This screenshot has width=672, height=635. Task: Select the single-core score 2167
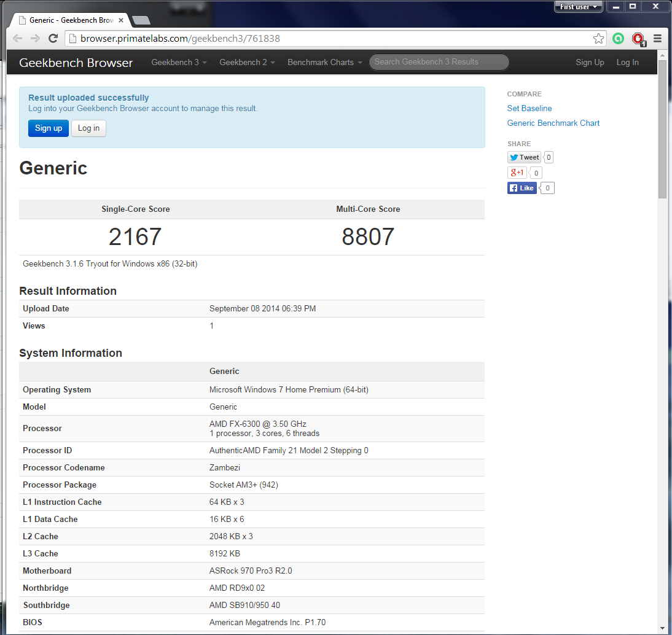tap(135, 236)
